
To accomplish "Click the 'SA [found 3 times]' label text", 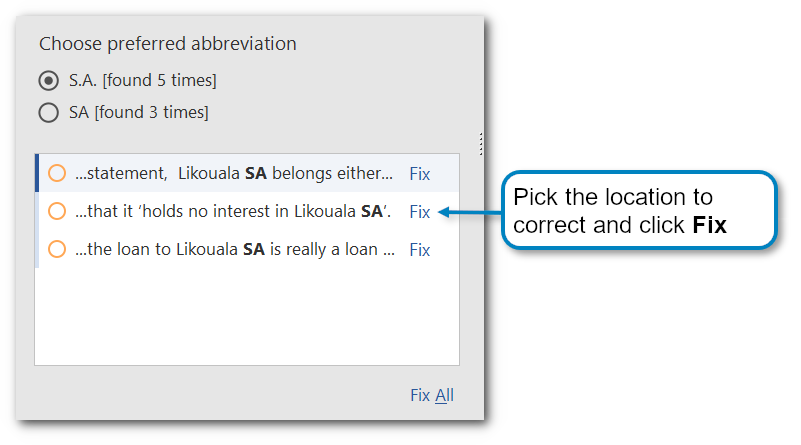I will pyautogui.click(x=139, y=113).
